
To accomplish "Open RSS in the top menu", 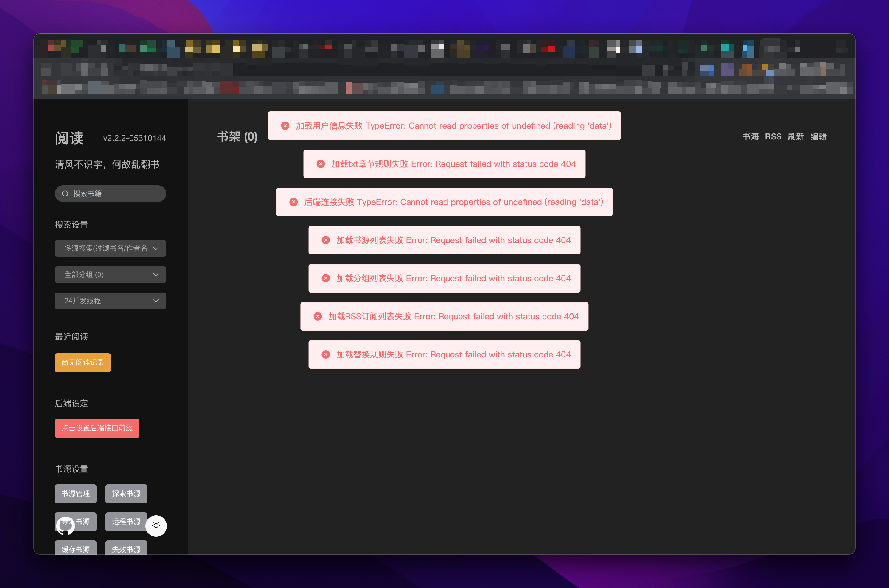I will click(773, 136).
